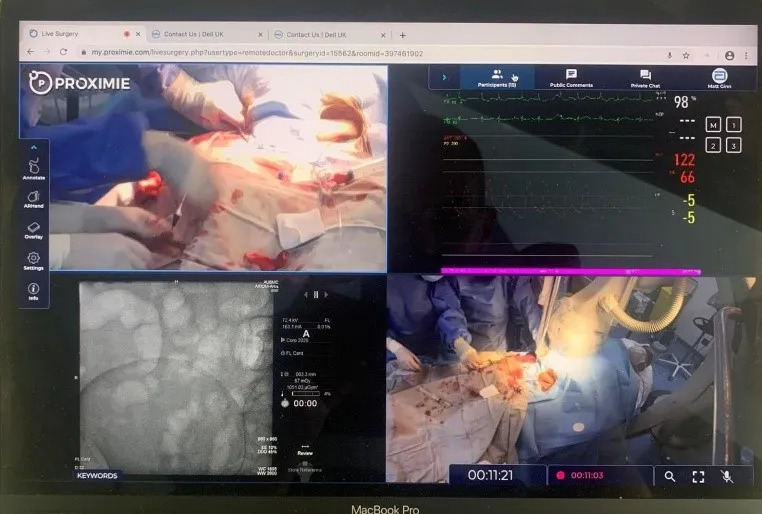Activate the ARHand tool
Image resolution: width=762 pixels, height=514 pixels.
(34, 200)
